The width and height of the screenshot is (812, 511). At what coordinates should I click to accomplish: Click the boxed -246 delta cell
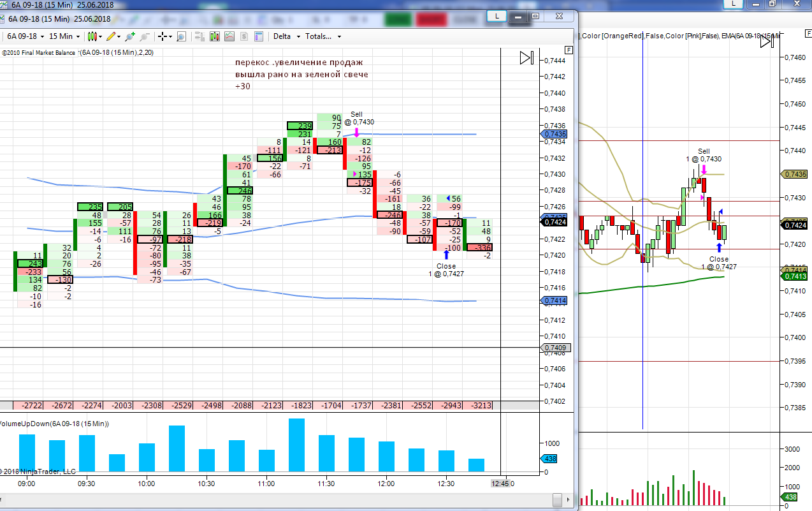(x=389, y=215)
